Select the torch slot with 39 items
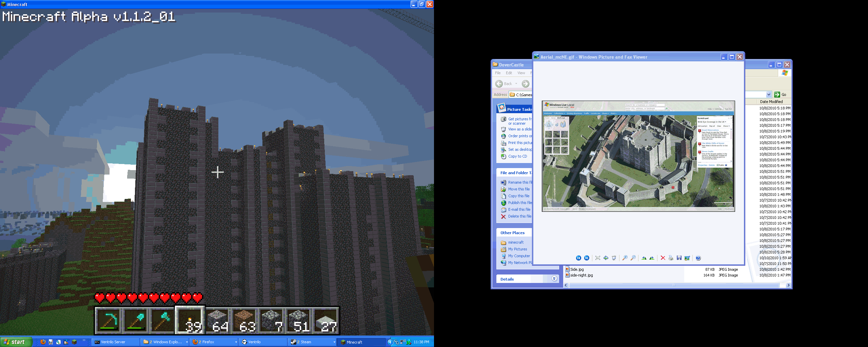 [x=190, y=320]
